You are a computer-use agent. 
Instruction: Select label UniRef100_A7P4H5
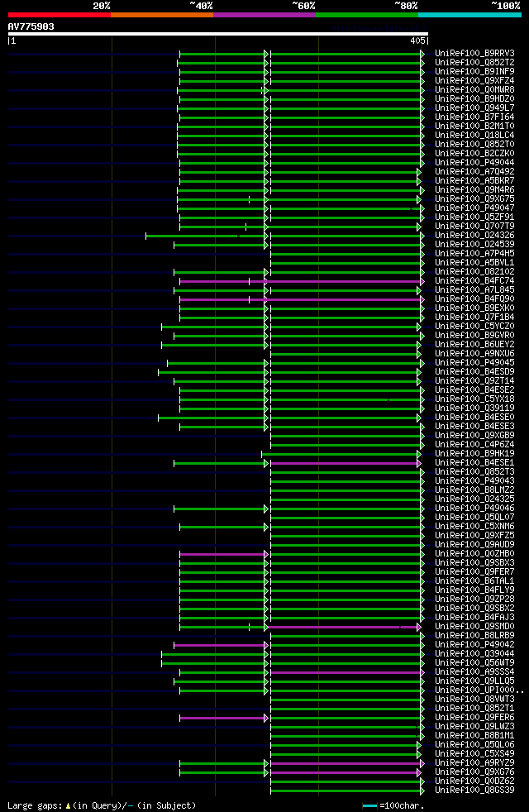tap(474, 254)
